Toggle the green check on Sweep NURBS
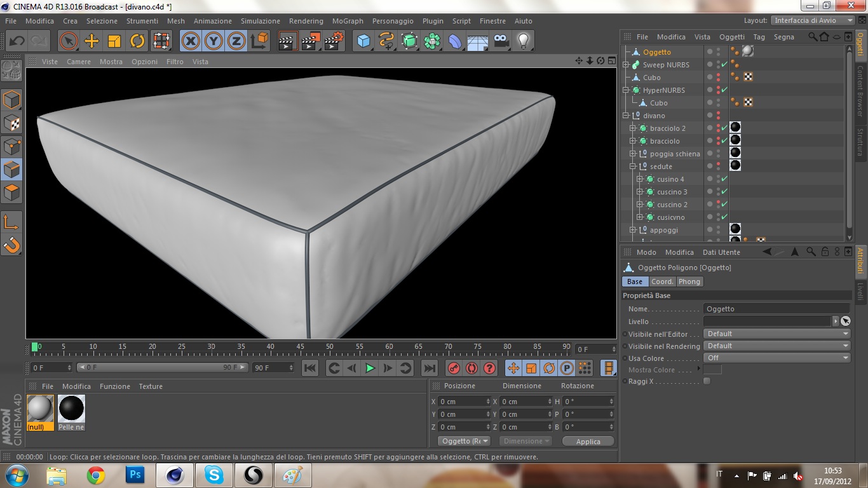 [x=724, y=65]
